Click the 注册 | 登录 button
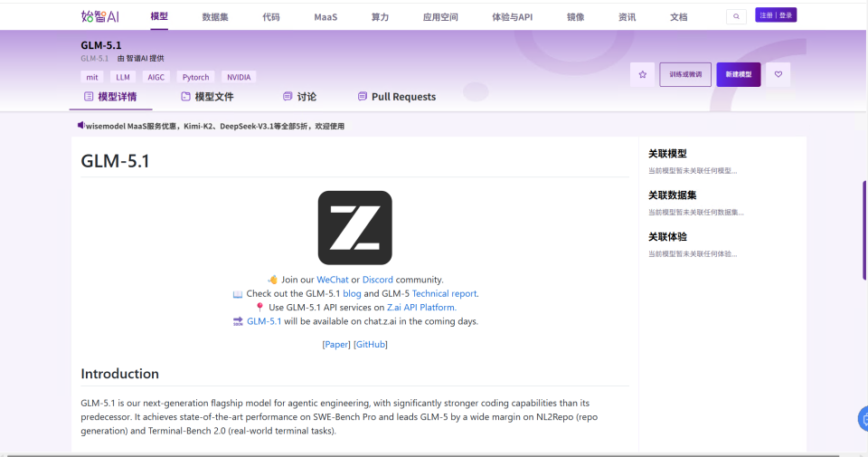This screenshot has width=868, height=457. [776, 15]
